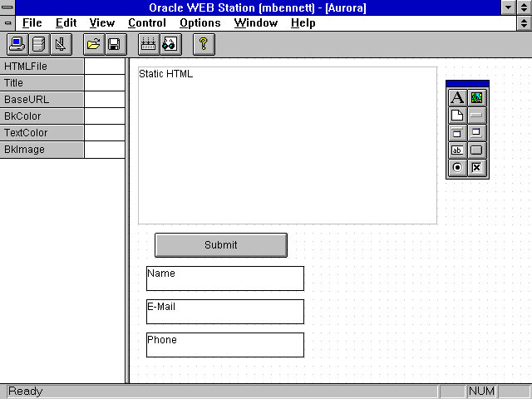Select the text 'A' tool in palette

pos(457,98)
